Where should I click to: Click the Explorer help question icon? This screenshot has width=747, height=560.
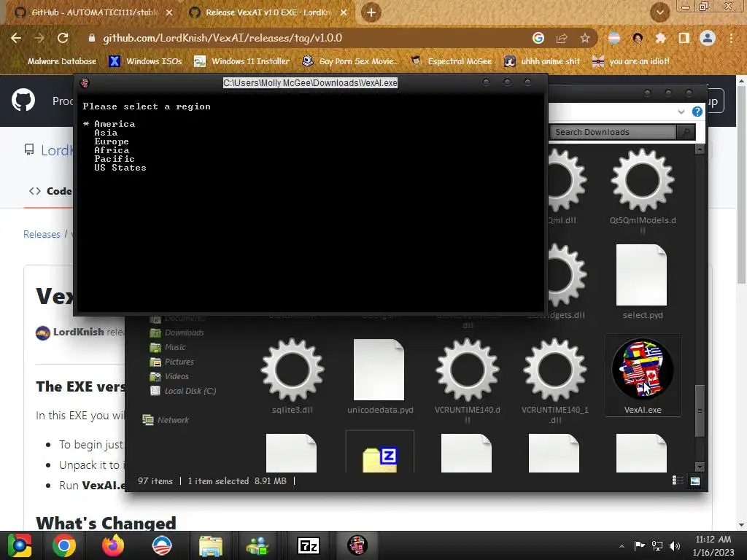click(x=697, y=112)
